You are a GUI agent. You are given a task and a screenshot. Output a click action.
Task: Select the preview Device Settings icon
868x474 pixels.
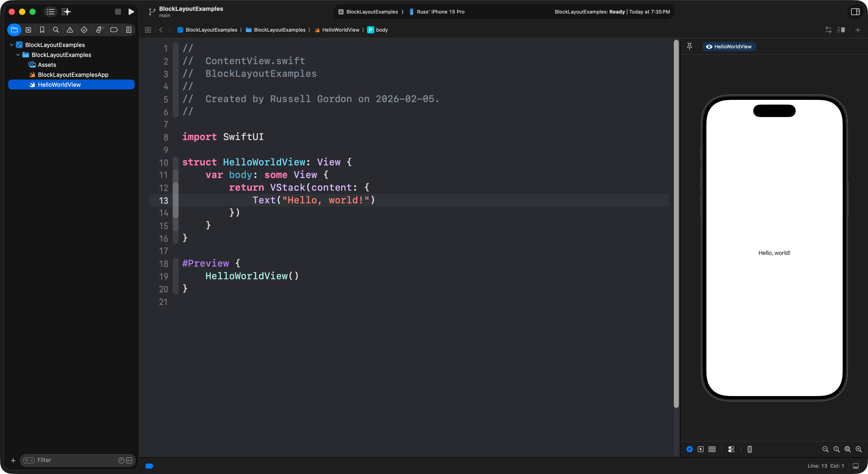coord(731,449)
